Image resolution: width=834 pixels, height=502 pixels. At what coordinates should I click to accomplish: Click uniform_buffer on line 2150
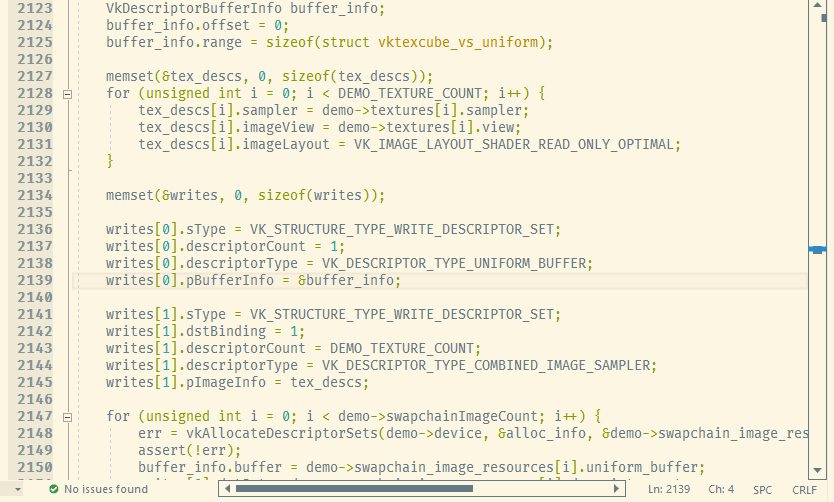641,467
